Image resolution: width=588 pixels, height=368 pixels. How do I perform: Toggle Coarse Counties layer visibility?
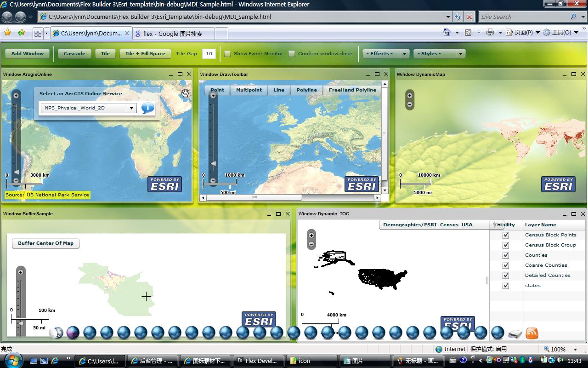506,265
